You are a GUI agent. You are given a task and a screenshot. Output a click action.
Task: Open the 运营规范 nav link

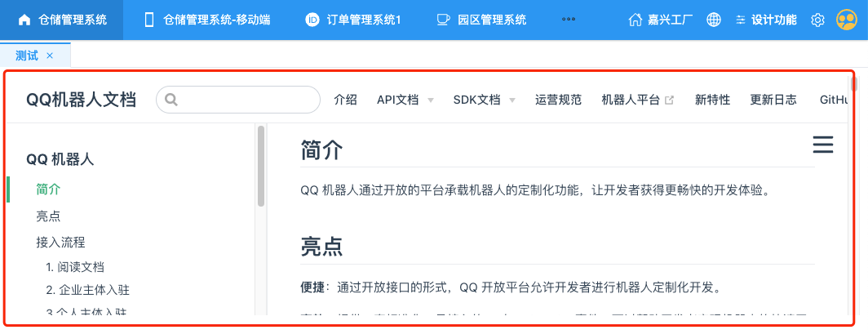pos(559,100)
